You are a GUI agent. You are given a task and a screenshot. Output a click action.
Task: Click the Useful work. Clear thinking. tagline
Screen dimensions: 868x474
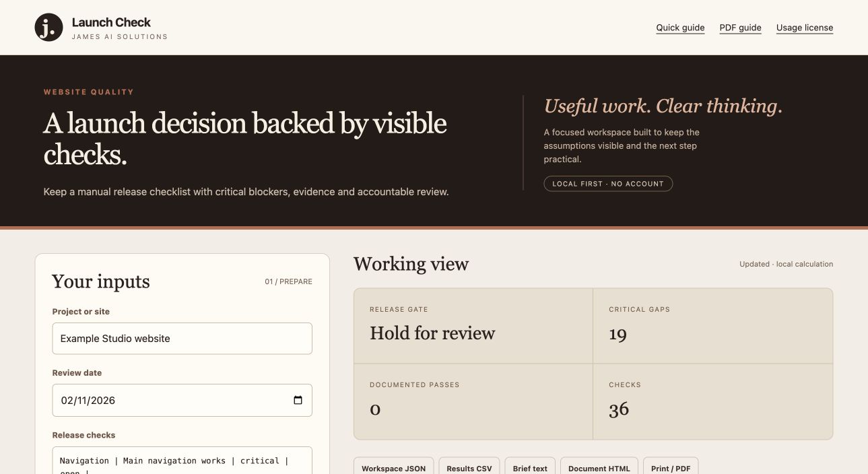(x=663, y=106)
